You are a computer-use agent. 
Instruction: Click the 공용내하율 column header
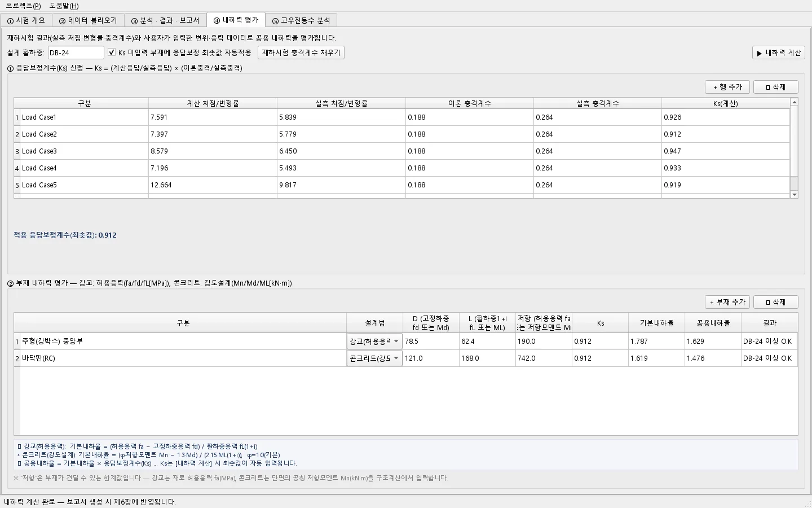(x=713, y=323)
